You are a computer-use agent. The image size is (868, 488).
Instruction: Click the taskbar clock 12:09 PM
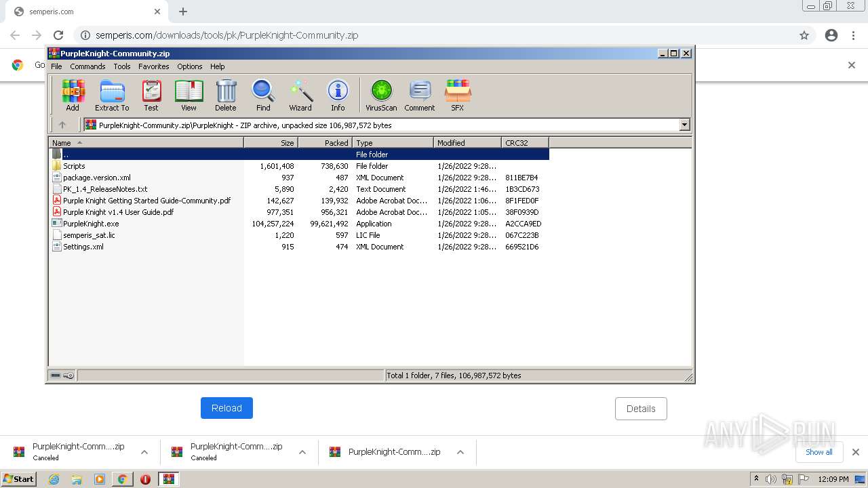coord(833,479)
